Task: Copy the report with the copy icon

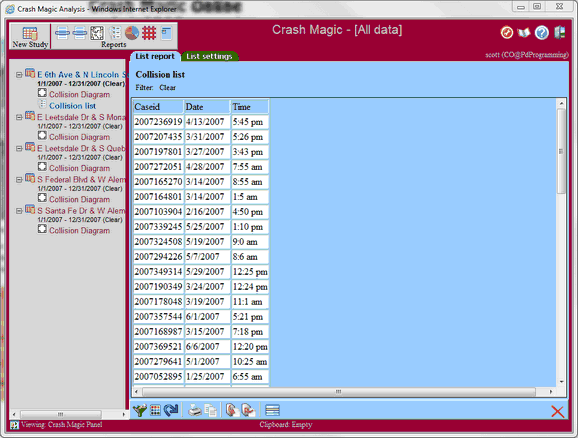Action: [x=210, y=410]
